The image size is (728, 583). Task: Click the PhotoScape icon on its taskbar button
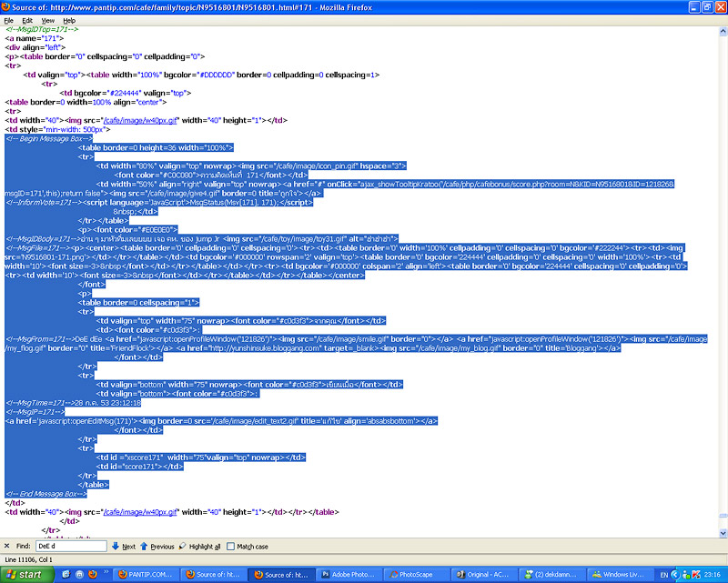(x=394, y=575)
